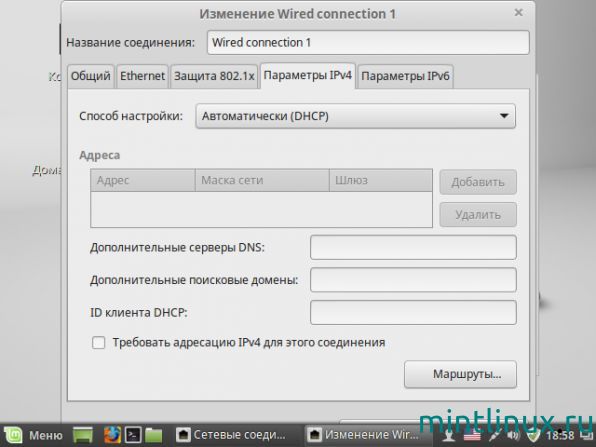Click the show desktop icon in the taskbar
This screenshot has width=596, height=447.
coord(83,435)
